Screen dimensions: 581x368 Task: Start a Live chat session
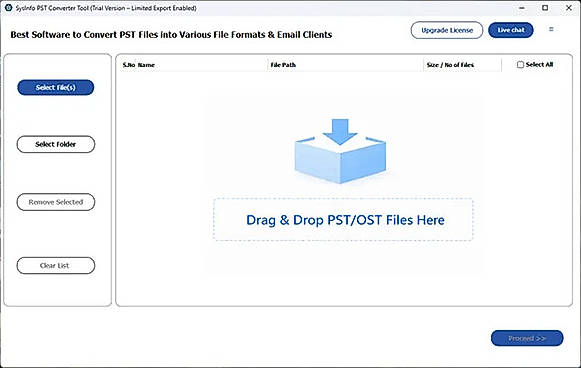point(511,30)
